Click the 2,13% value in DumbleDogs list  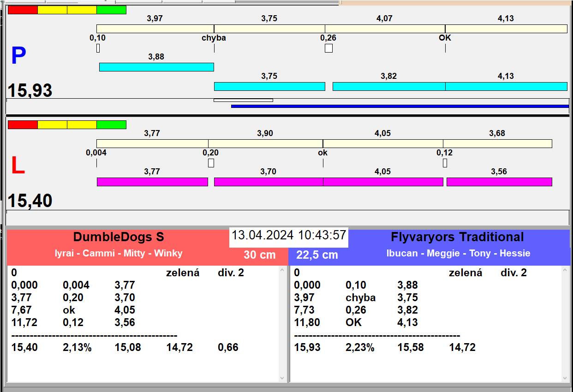pyautogui.click(x=77, y=347)
